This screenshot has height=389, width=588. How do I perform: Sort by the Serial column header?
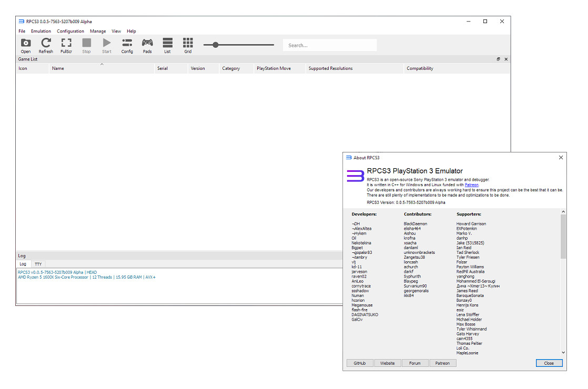tap(171, 68)
